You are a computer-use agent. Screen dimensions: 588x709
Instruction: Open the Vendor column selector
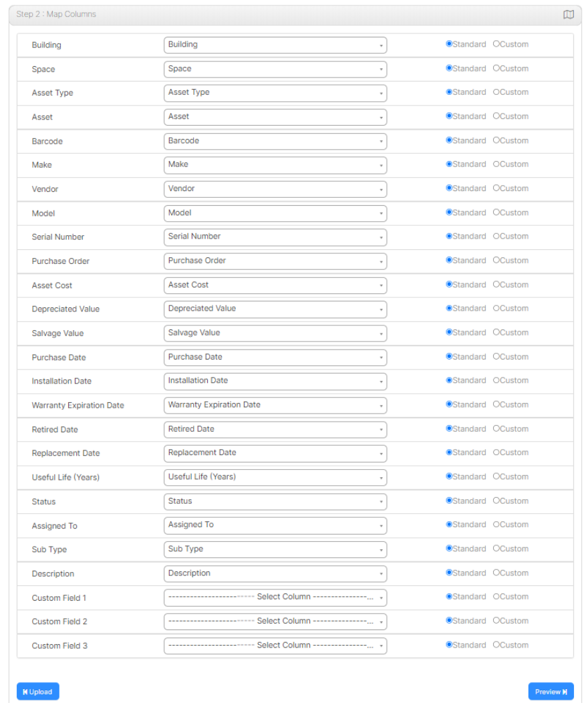pos(275,189)
